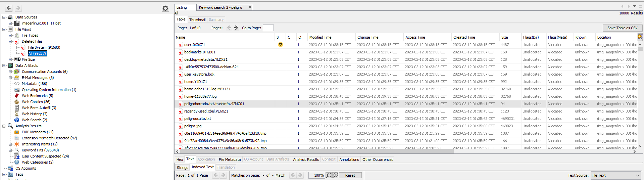Click the Interesting Items star icon
Image resolution: width=644 pixels, height=180 pixels.
17,144
